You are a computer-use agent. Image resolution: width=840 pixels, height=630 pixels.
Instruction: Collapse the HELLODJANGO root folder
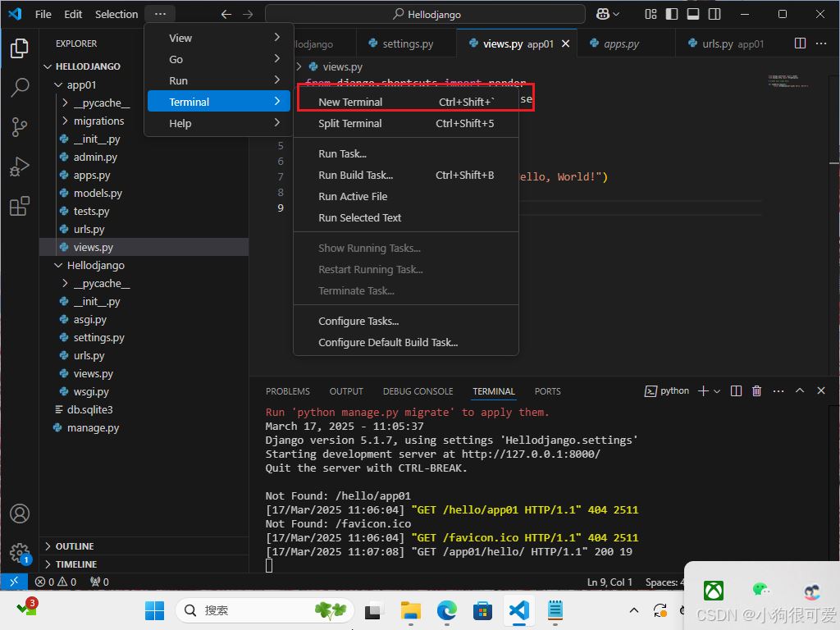pos(48,66)
